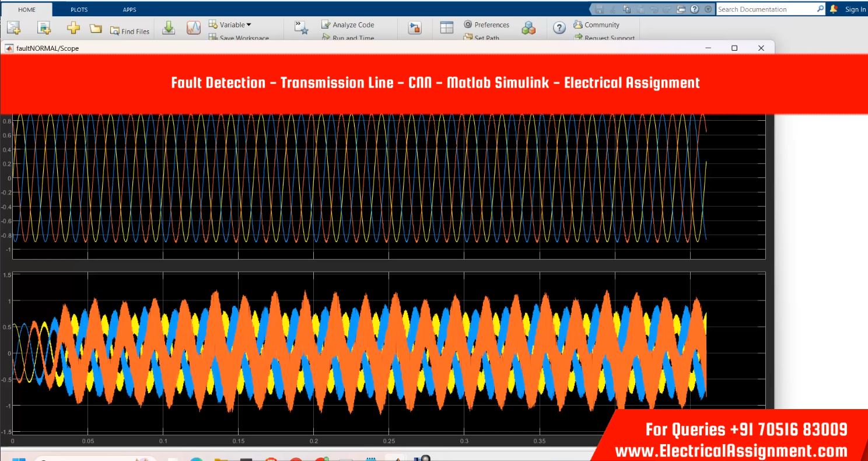The width and height of the screenshot is (868, 461).
Task: Click the Help question mark icon
Action: (x=559, y=28)
